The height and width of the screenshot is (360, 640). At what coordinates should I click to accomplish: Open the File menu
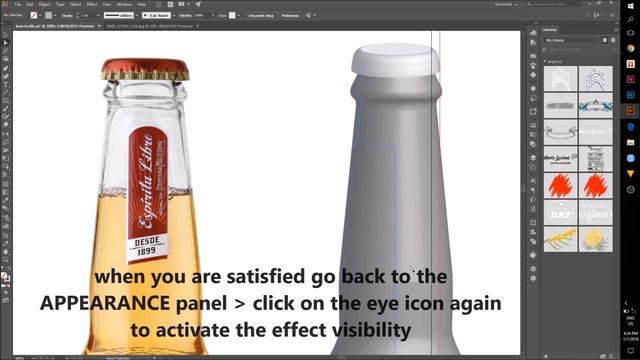click(x=18, y=4)
